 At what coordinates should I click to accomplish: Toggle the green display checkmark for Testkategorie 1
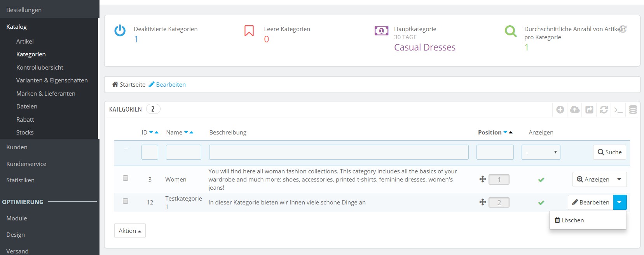click(541, 203)
